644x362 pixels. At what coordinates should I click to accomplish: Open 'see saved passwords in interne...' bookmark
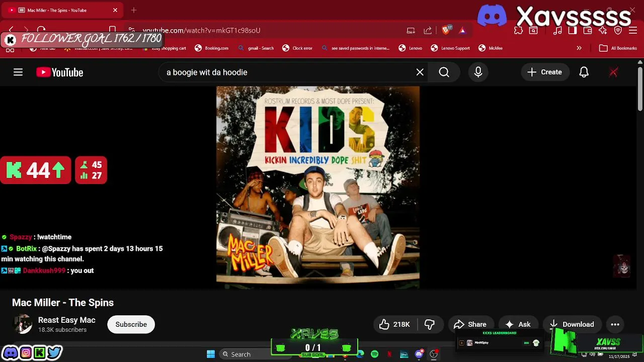[355, 48]
